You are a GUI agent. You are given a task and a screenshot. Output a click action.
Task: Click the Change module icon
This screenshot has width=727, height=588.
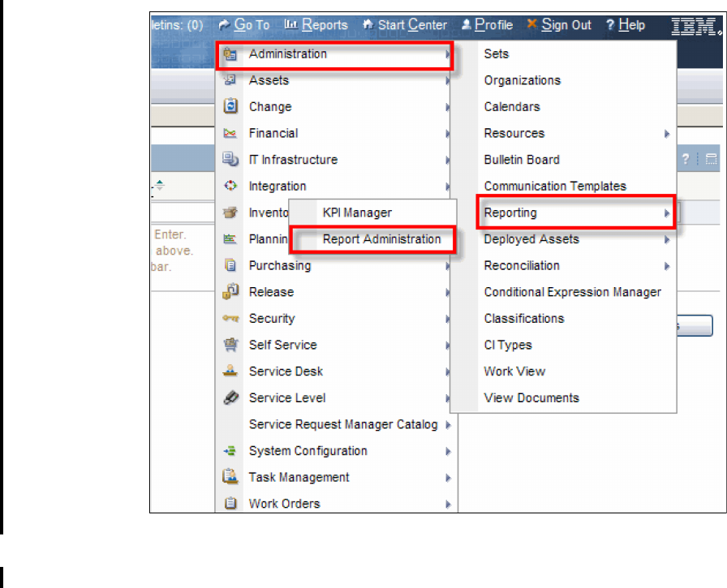(x=230, y=106)
